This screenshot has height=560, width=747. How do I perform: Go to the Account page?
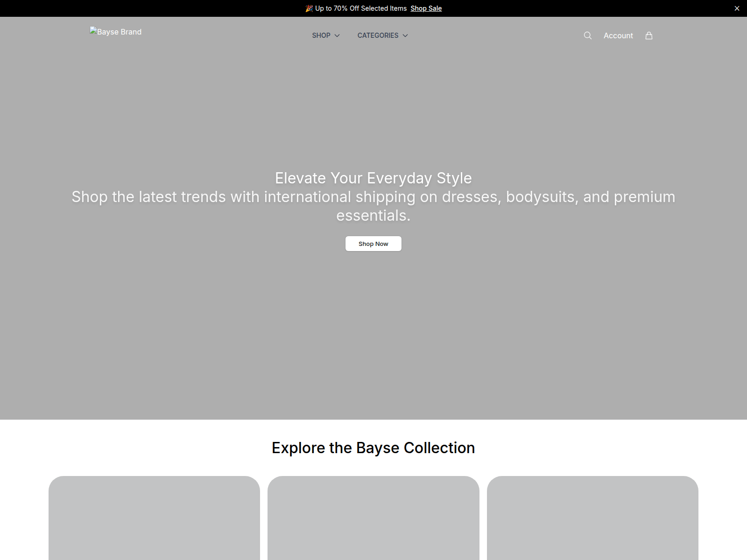[618, 35]
